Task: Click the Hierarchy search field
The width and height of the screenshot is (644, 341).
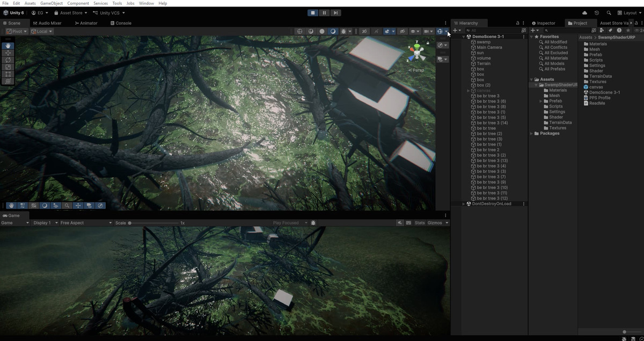Action: (x=492, y=31)
